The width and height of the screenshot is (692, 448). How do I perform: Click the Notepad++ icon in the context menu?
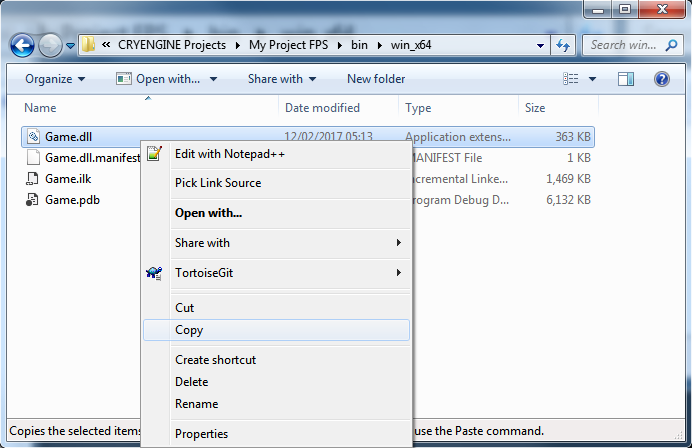tap(154, 154)
